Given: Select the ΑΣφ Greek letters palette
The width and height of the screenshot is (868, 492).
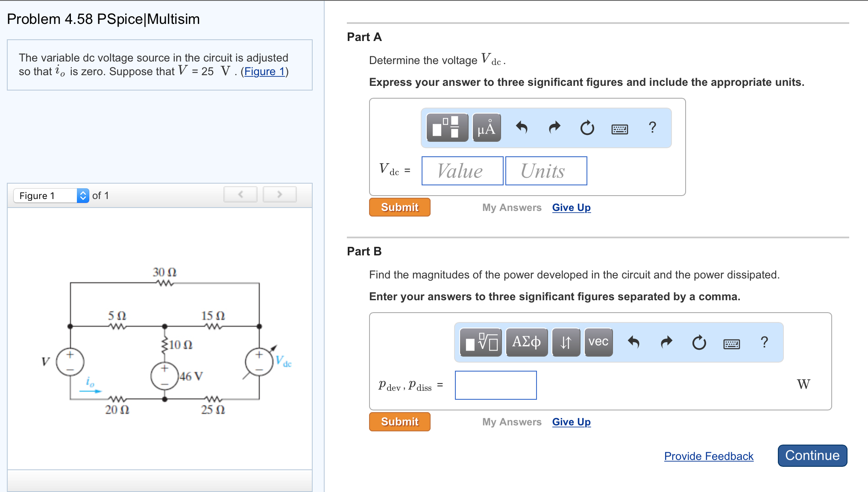Looking at the screenshot, I should (x=527, y=341).
